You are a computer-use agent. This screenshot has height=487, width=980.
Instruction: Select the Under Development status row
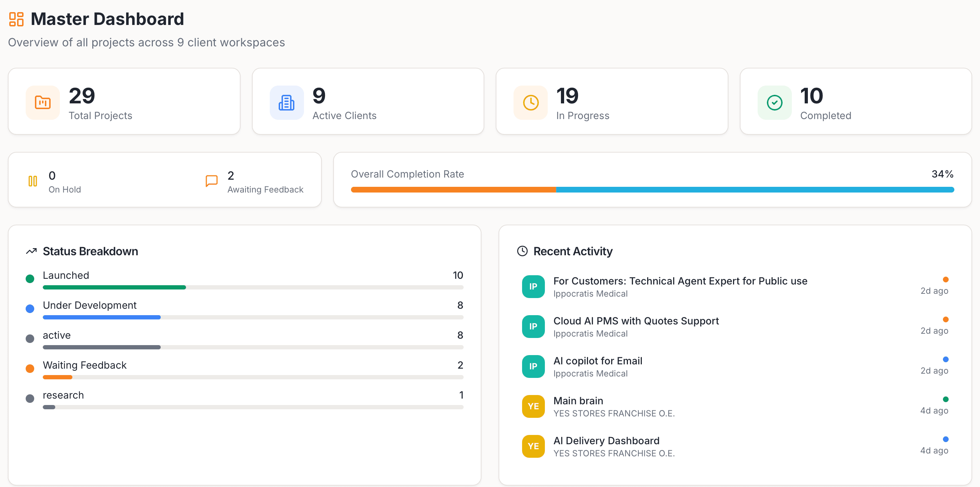click(x=89, y=306)
